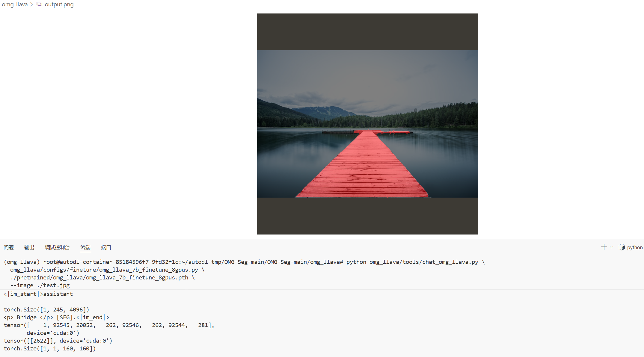644x357 pixels.
Task: Click the output.png breadcrumb item
Action: [x=59, y=4]
